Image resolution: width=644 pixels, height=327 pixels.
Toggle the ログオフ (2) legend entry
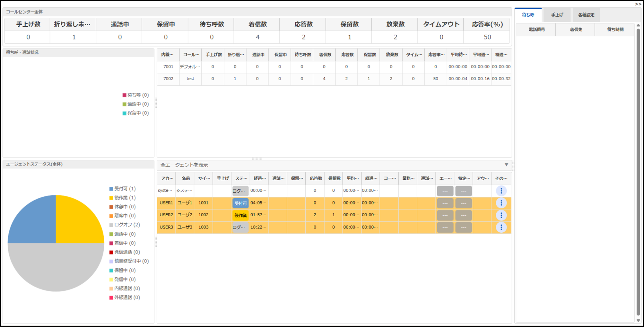tap(127, 225)
